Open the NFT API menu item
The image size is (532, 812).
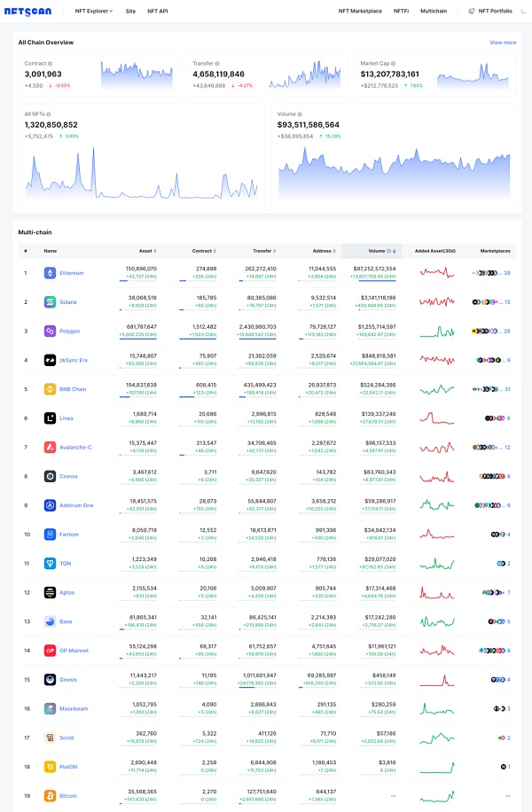coord(158,11)
